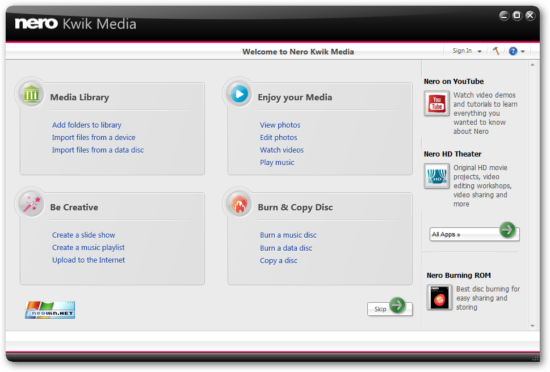
Task: Click the sidebar scrollbar up arrow
Action: [x=532, y=65]
